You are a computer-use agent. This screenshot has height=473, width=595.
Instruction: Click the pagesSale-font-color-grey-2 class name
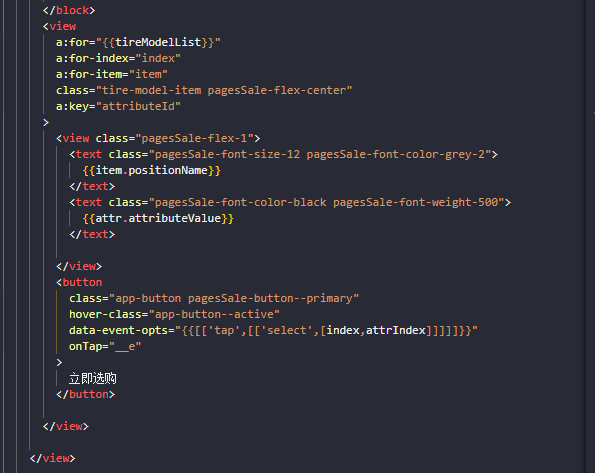click(396, 154)
